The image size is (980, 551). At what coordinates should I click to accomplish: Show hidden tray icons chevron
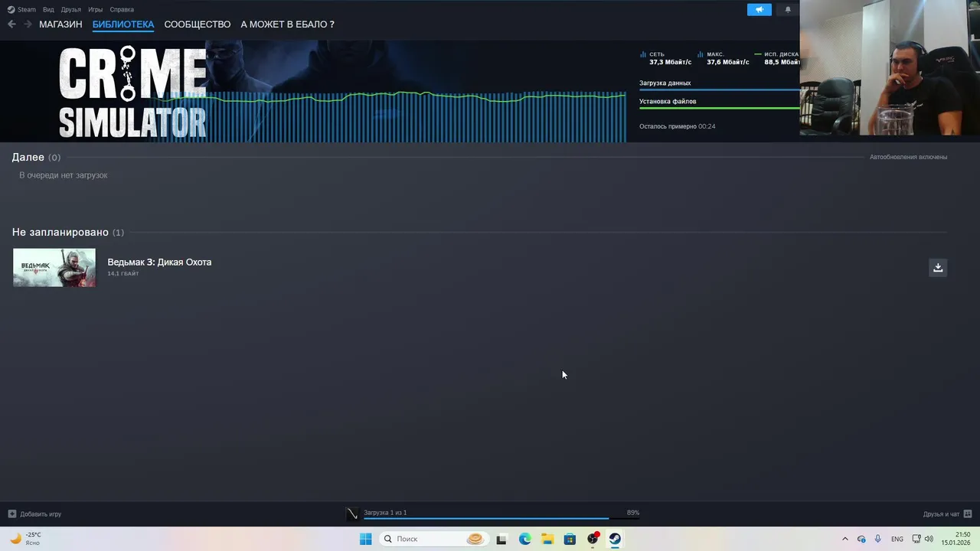point(845,539)
